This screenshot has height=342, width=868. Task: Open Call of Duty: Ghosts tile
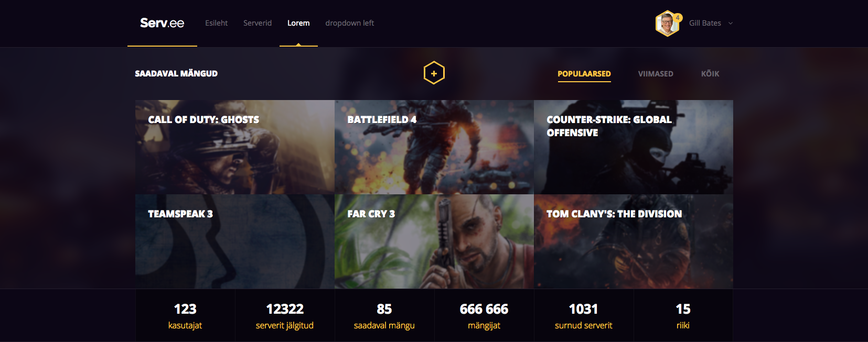235,147
